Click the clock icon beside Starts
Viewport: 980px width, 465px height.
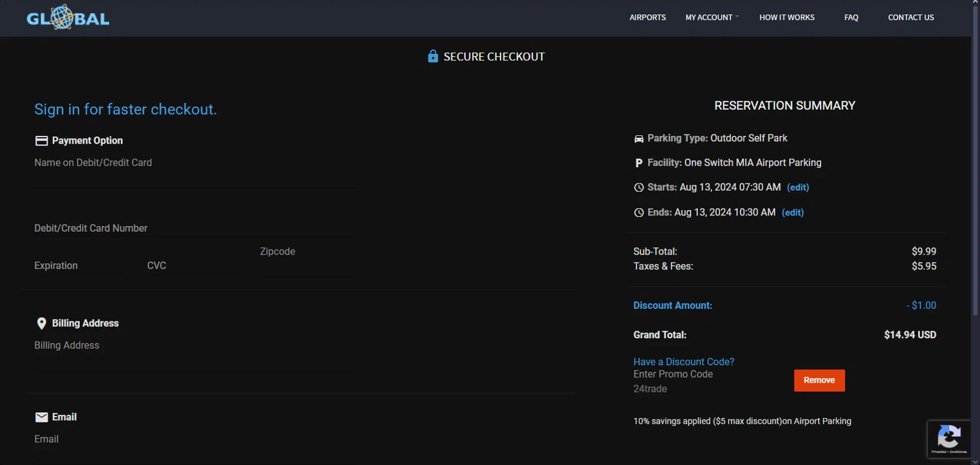pyautogui.click(x=639, y=187)
